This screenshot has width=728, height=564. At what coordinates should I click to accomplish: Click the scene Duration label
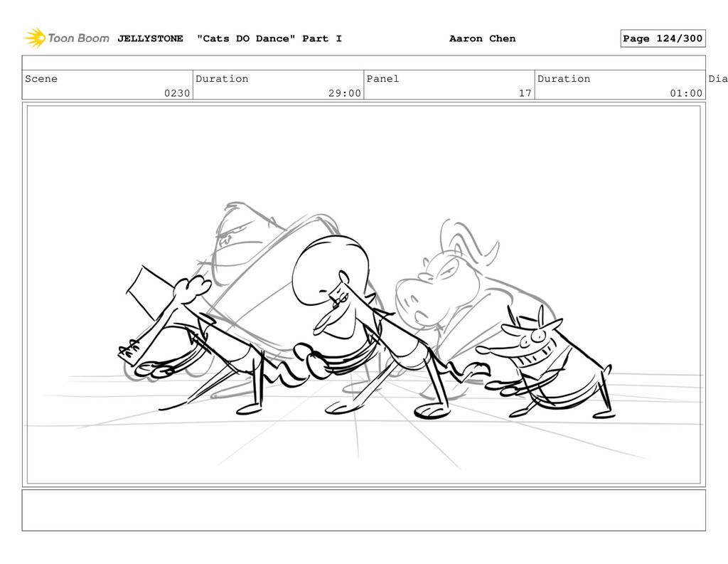tap(222, 78)
